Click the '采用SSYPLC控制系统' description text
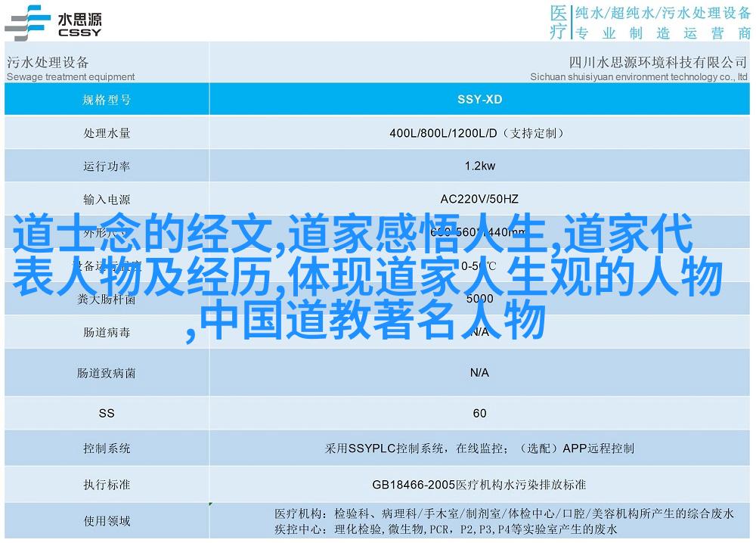Screen dimensions: 756x543 click(479, 448)
